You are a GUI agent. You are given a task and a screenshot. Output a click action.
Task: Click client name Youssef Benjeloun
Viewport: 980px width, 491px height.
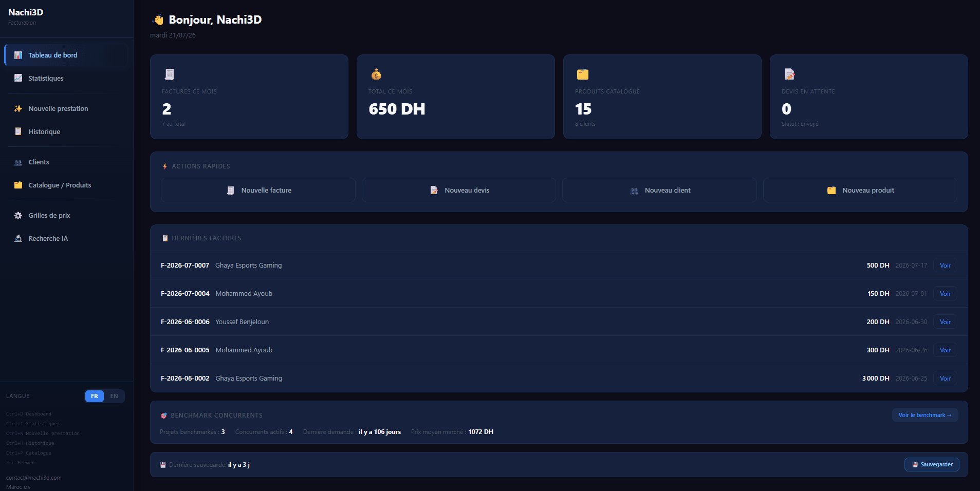tap(242, 322)
